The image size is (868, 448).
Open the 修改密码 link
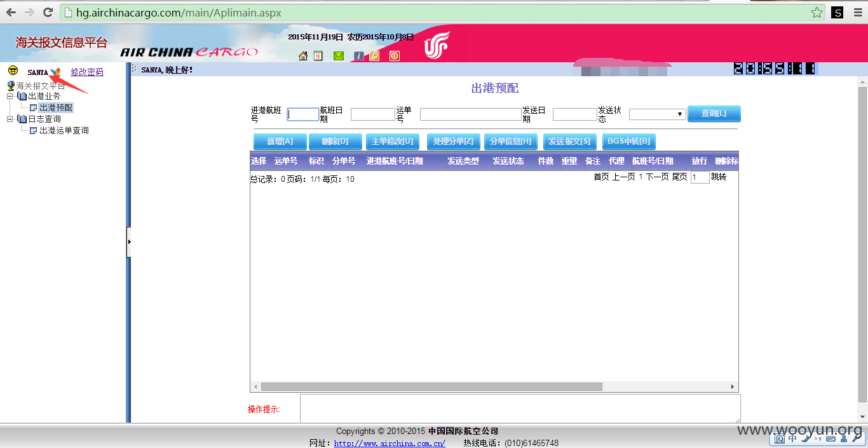tap(87, 72)
